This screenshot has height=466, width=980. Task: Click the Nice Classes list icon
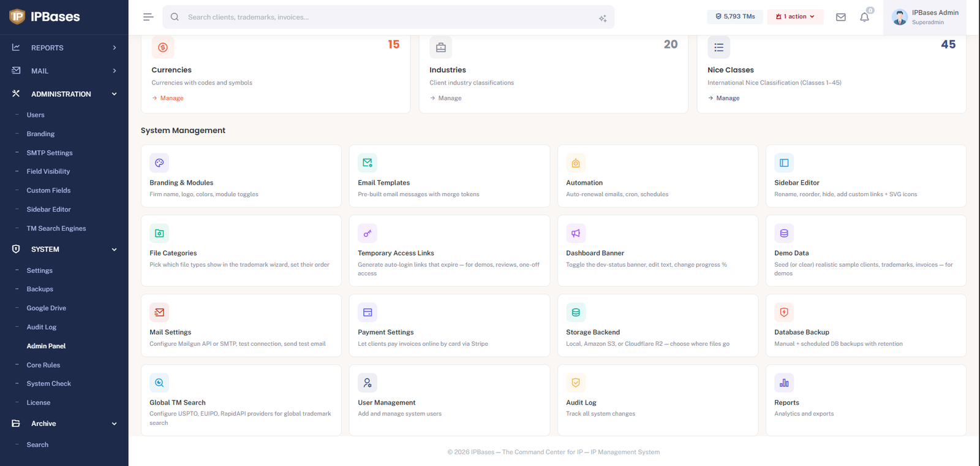719,47
